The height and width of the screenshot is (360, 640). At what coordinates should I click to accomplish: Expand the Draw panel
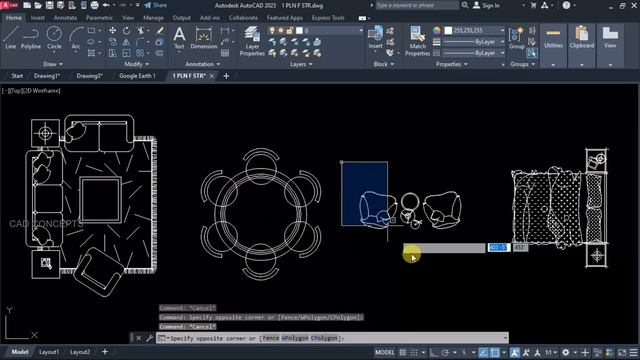tap(53, 64)
